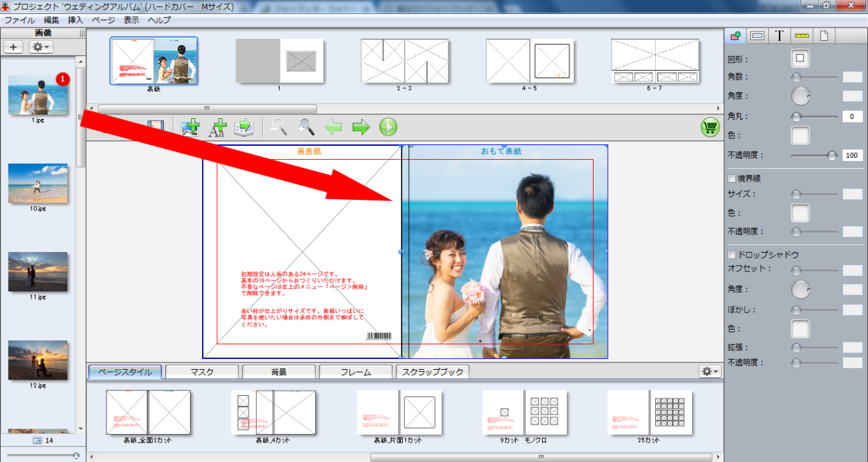Click the plus button to add images
Screen dimensions: 868x462
pos(13,47)
